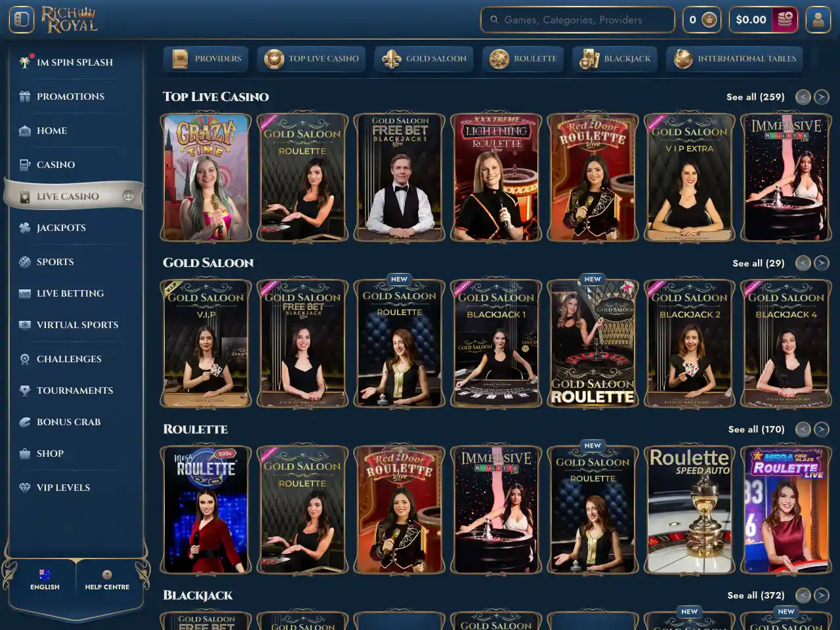View See all (372) blackjack games
This screenshot has height=630, width=840.
click(x=755, y=595)
